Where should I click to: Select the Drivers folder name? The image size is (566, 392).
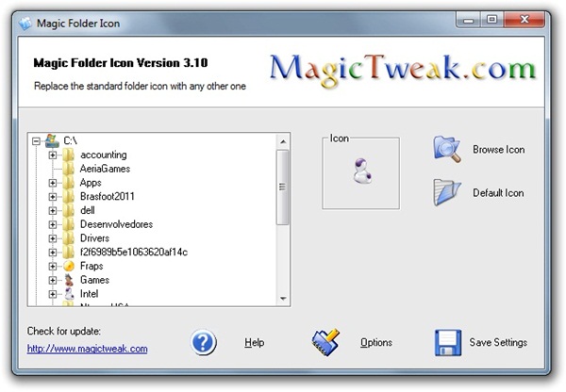[94, 238]
